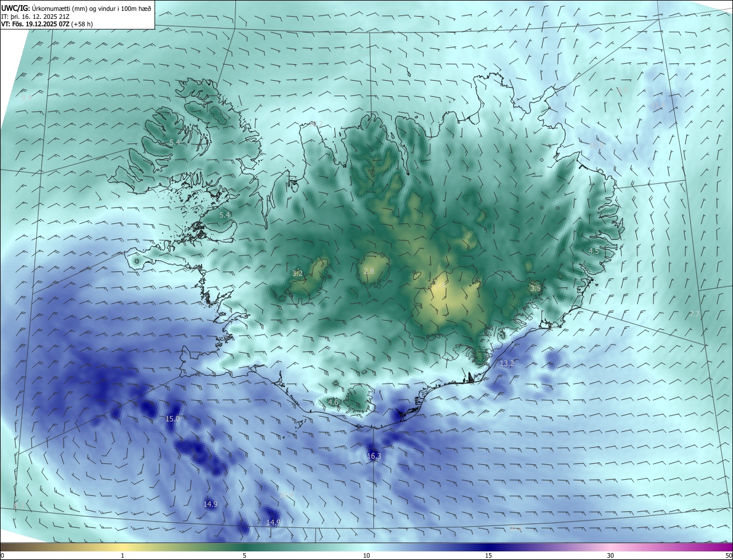Click the colorbar tick label 15
The width and height of the screenshot is (733, 560).
click(x=488, y=555)
